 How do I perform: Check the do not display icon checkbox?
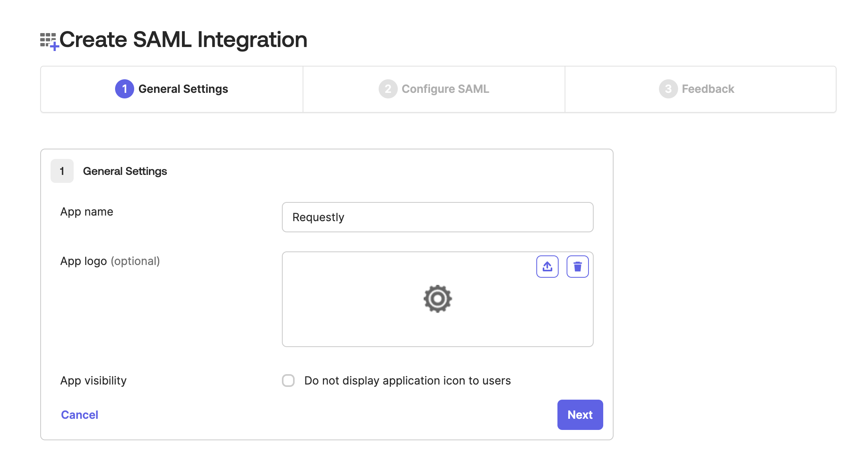[x=288, y=381]
